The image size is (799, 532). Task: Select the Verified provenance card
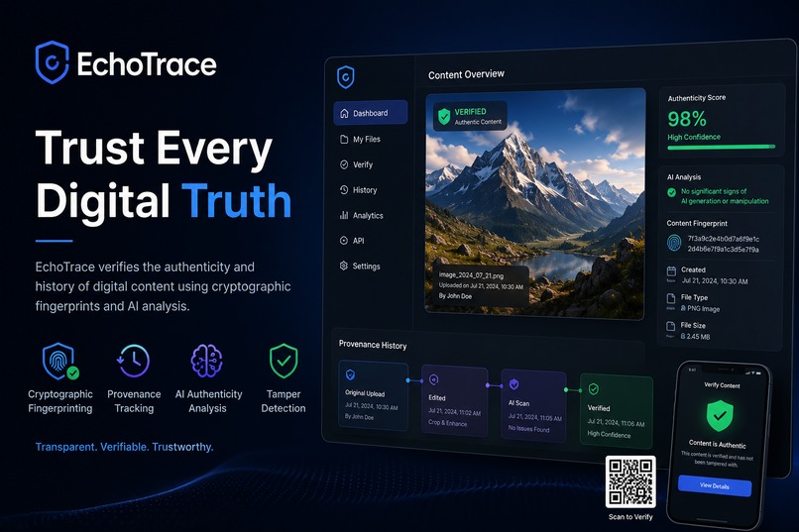[x=616, y=411]
